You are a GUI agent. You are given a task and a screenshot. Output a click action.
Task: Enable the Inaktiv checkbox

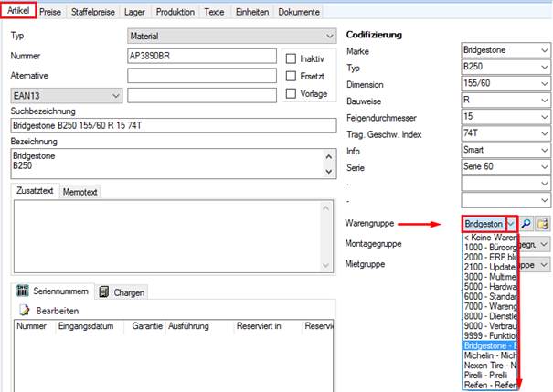tap(291, 58)
